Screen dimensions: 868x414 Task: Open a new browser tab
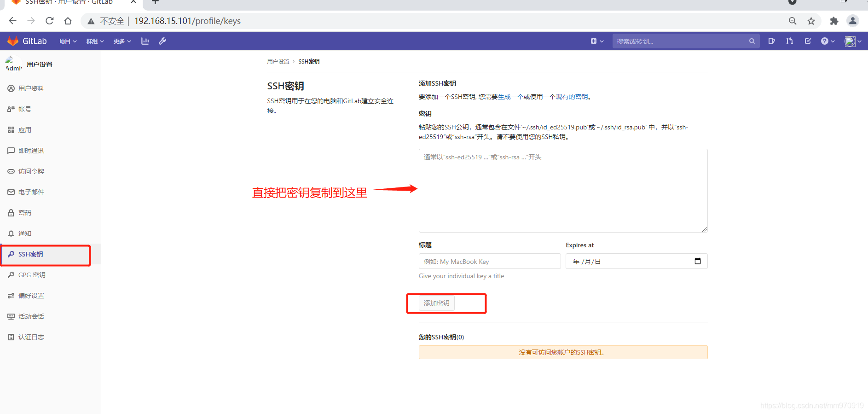coord(156,2)
